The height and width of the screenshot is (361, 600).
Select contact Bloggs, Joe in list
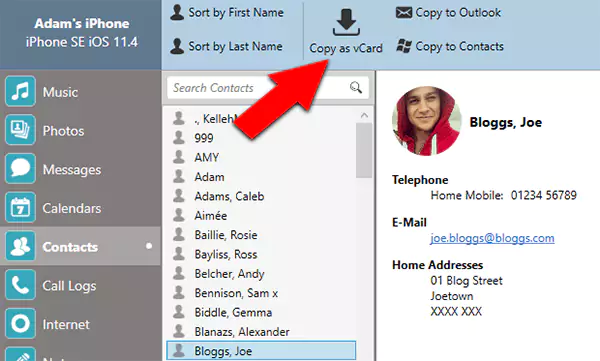(261, 351)
